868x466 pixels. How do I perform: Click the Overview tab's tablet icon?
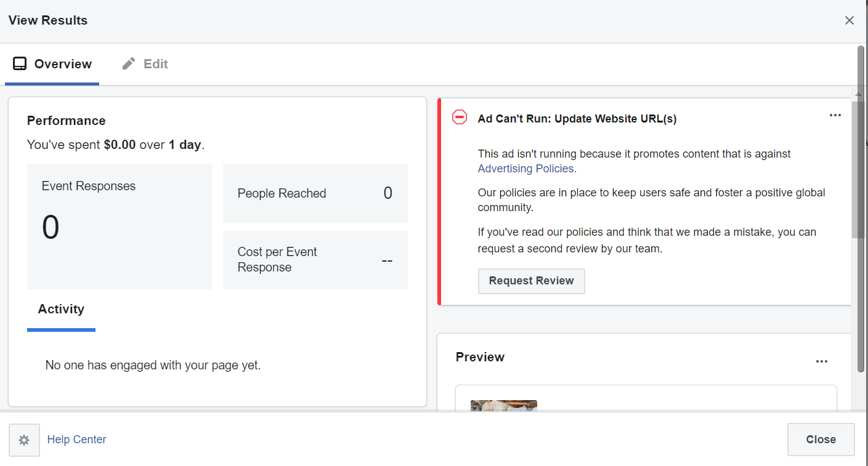[20, 63]
